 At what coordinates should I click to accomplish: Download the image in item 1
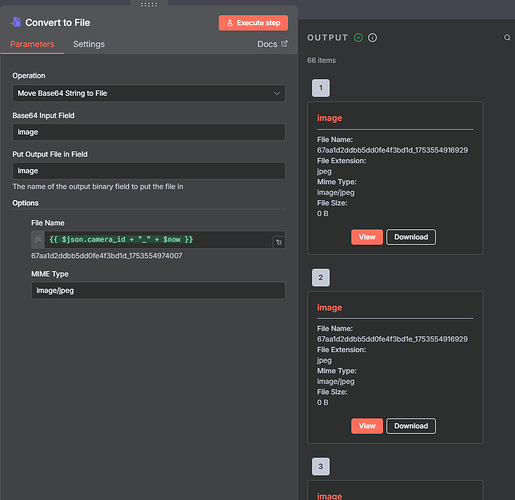pos(411,237)
